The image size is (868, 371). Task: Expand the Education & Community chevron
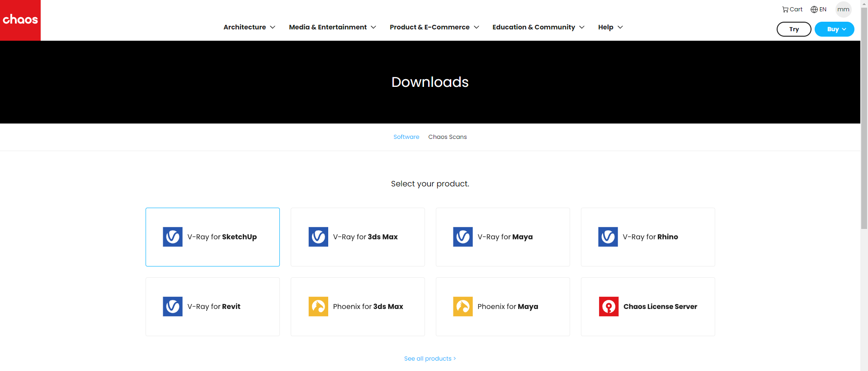click(x=582, y=27)
